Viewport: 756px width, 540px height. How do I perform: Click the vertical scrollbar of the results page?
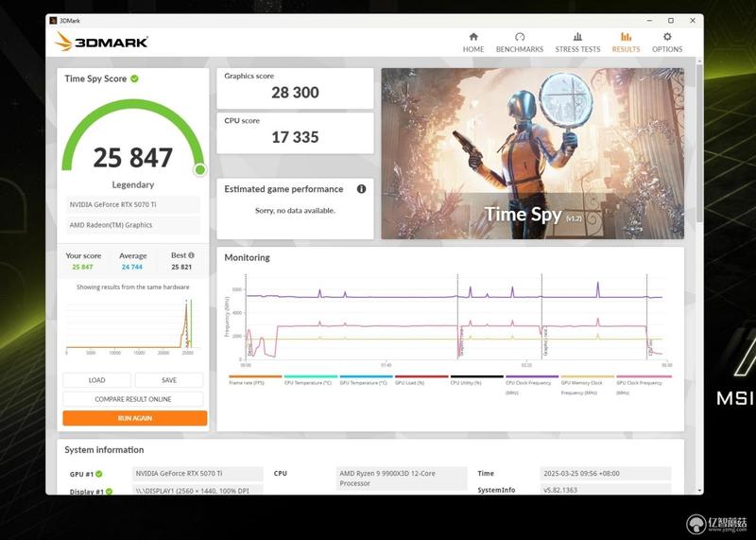699,143
